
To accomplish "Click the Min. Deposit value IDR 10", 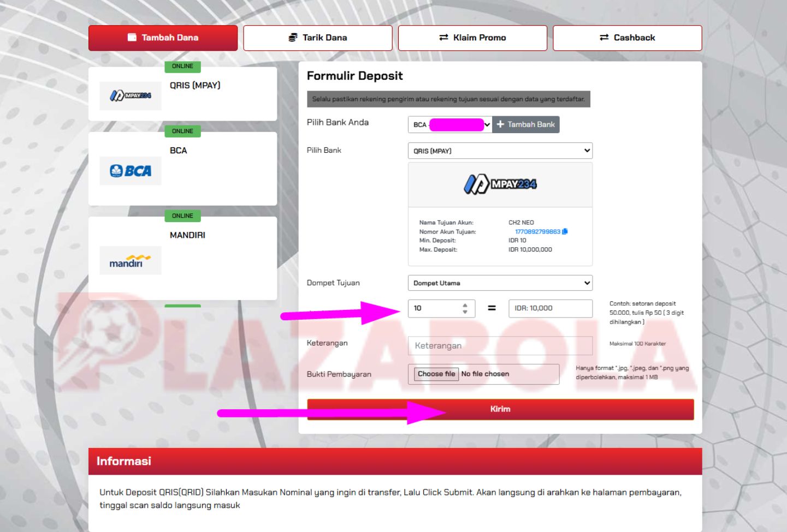I will [517, 240].
